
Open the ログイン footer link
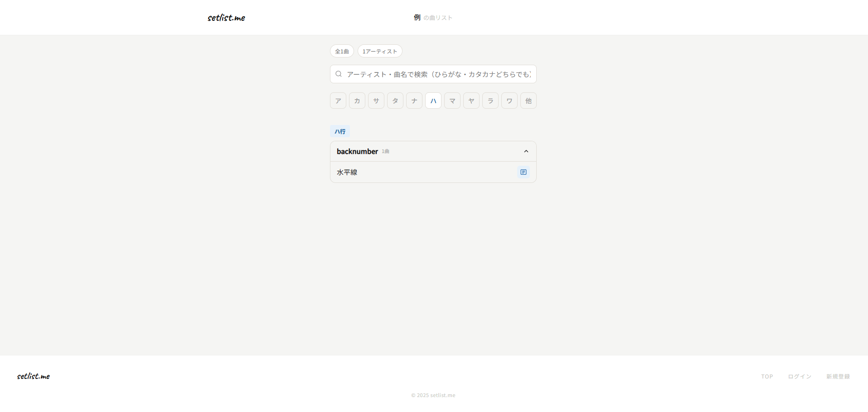click(x=800, y=377)
